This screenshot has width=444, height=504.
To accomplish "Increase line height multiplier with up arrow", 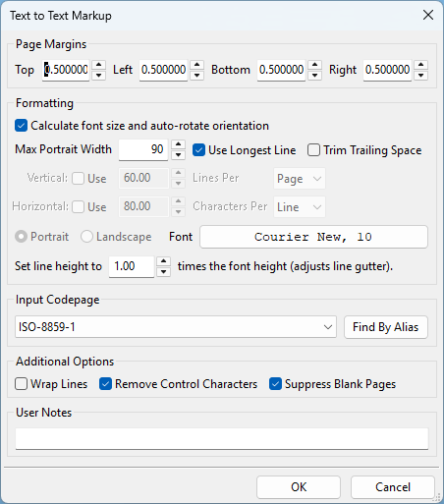I will (163, 261).
